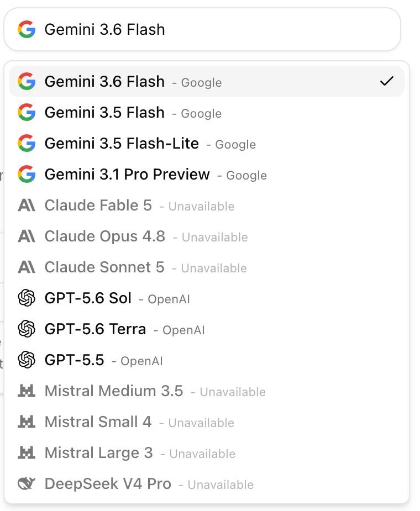The width and height of the screenshot is (420, 511).
Task: Select the unavailable Claude Opus 4.8 entry
Action: click(x=207, y=236)
